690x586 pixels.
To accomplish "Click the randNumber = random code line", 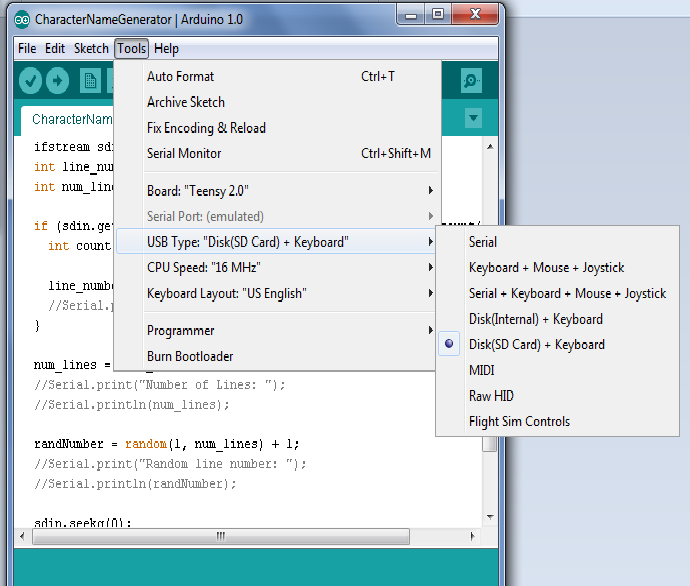I will pos(167,444).
